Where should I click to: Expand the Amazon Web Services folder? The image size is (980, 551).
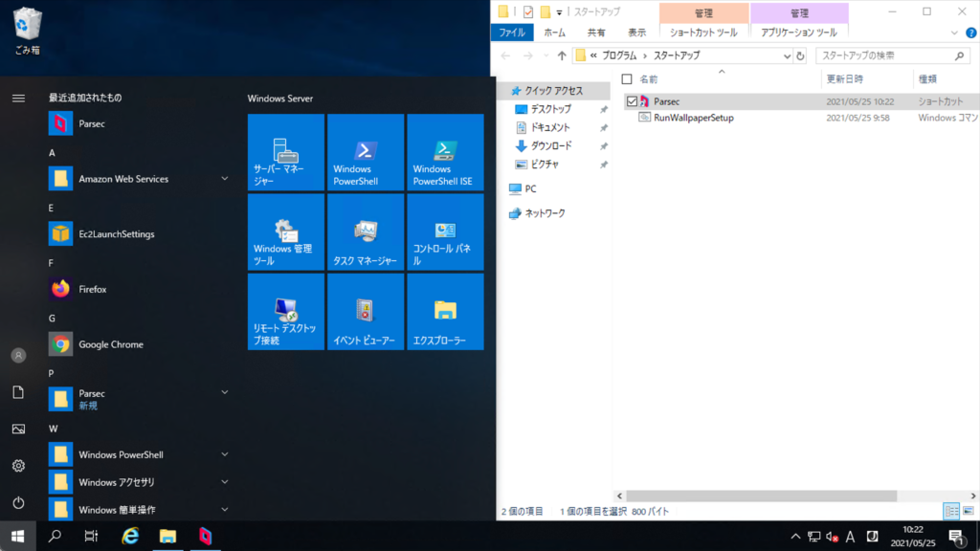(x=224, y=179)
